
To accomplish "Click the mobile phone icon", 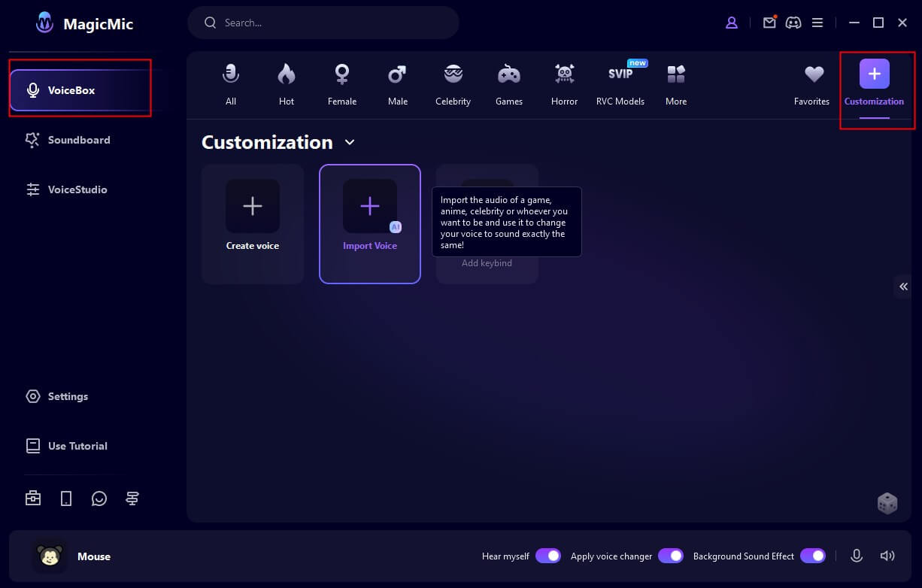I will tap(66, 498).
